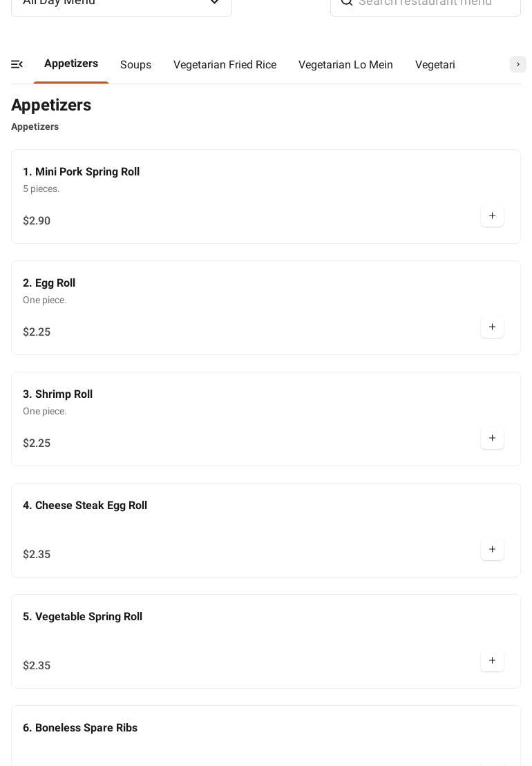Open the Vegetable Spring Roll item
Image resolution: width=532 pixels, height=766 pixels.
(82, 617)
